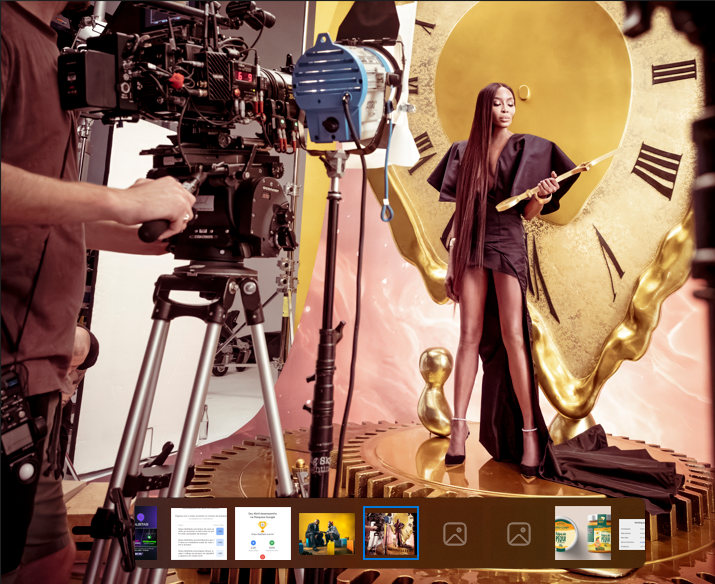Click the gold hourglass-shaped sculpture
715x584 pixels.
(435, 390)
